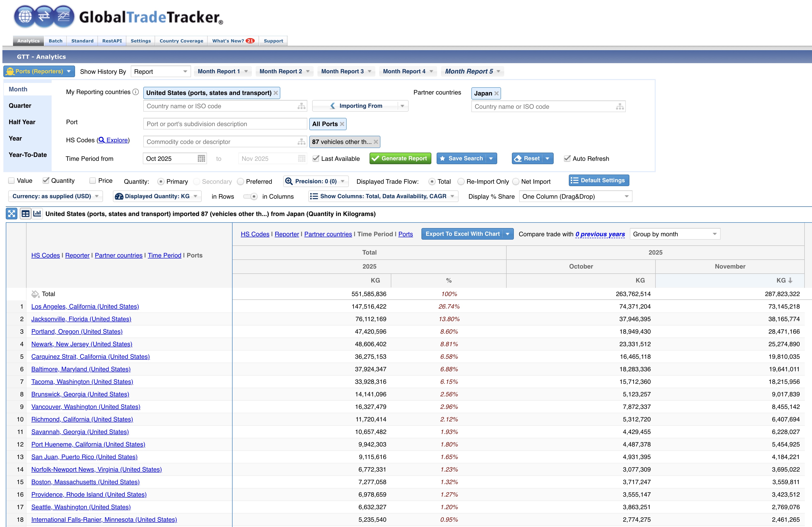Open Los Angeles, California port link
This screenshot has width=812, height=527.
(x=85, y=306)
